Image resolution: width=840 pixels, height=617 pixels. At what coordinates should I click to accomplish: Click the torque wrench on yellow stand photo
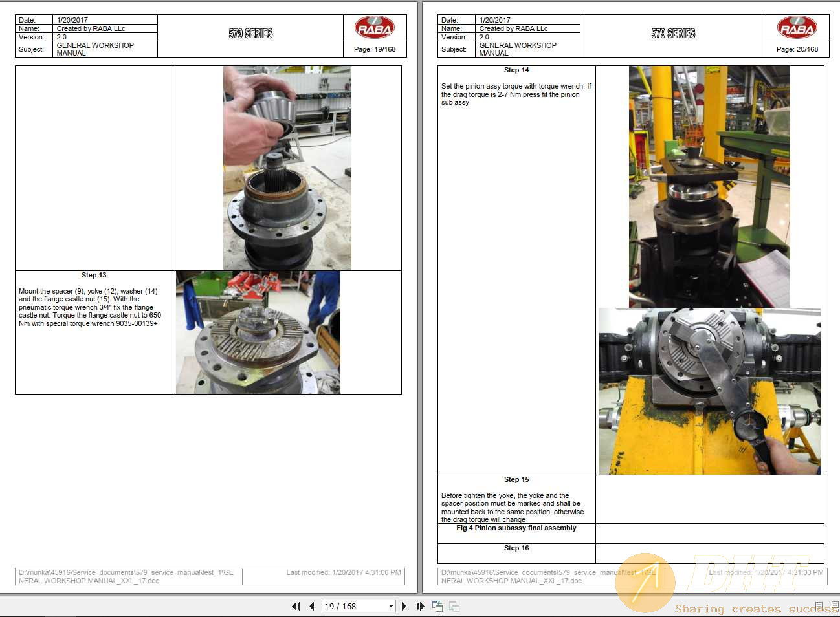pyautogui.click(x=709, y=391)
